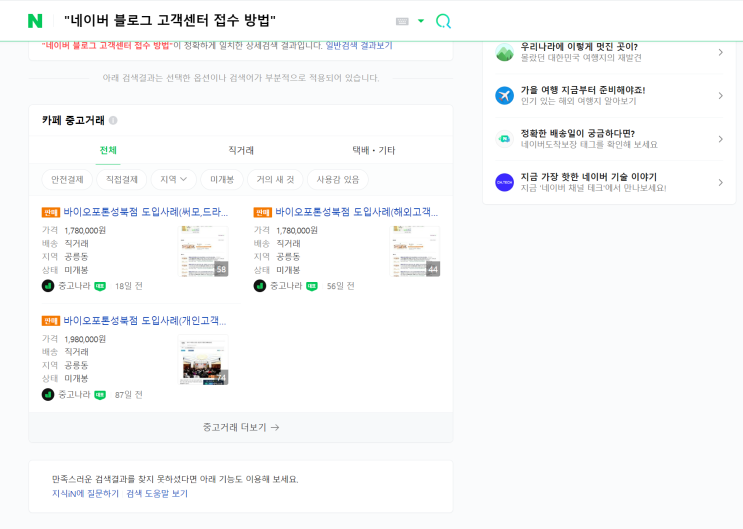Click 중고나라 cafe icon on 56일 전 listing
Viewport: 743px width, 529px height.
[260, 286]
